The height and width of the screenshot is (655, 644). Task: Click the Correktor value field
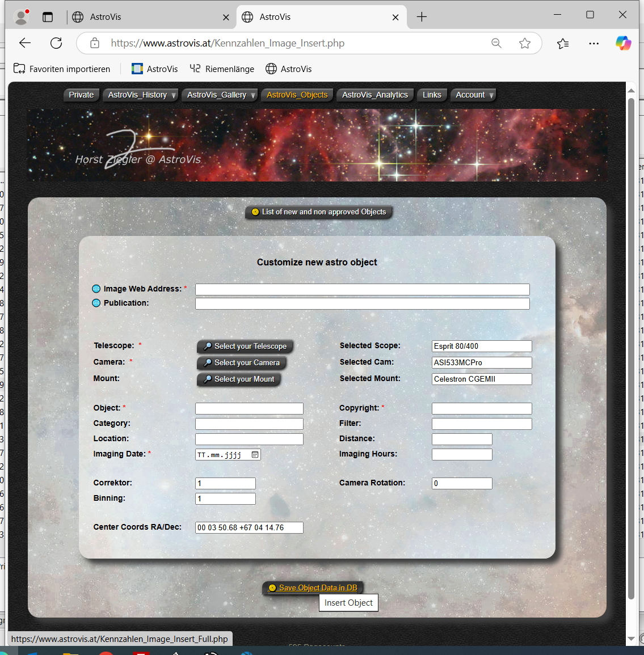click(225, 483)
